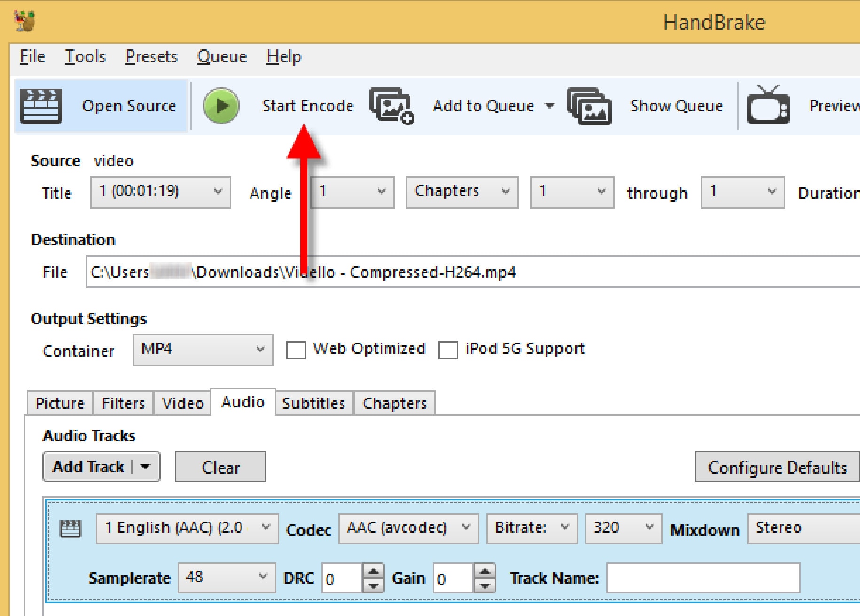
Task: Switch to the Video tab
Action: point(183,403)
